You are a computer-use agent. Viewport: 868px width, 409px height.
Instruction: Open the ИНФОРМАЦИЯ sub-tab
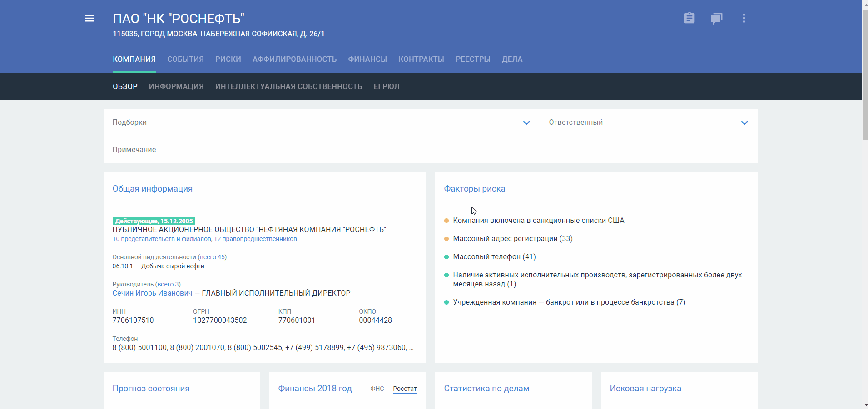coord(176,86)
